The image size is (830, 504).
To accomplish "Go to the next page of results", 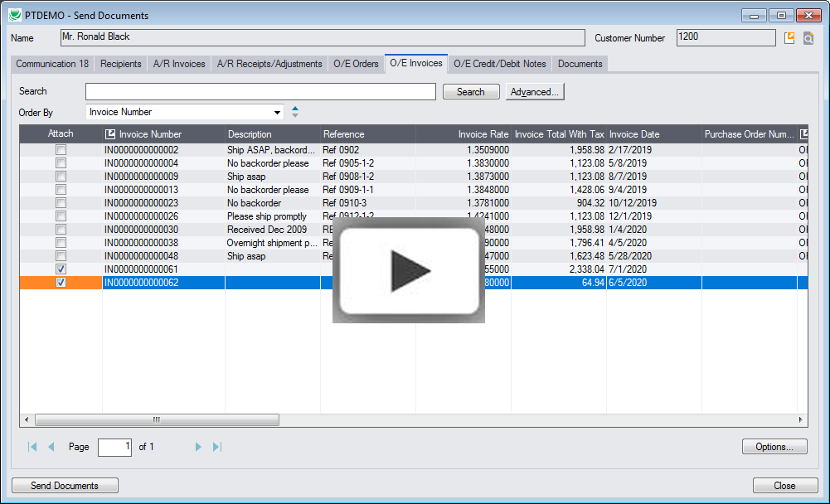I will (x=198, y=447).
